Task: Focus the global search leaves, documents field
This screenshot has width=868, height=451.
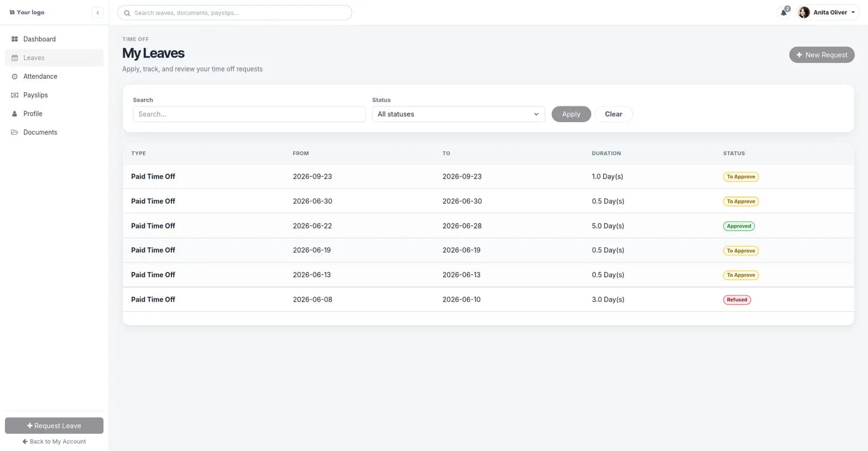Action: (235, 13)
